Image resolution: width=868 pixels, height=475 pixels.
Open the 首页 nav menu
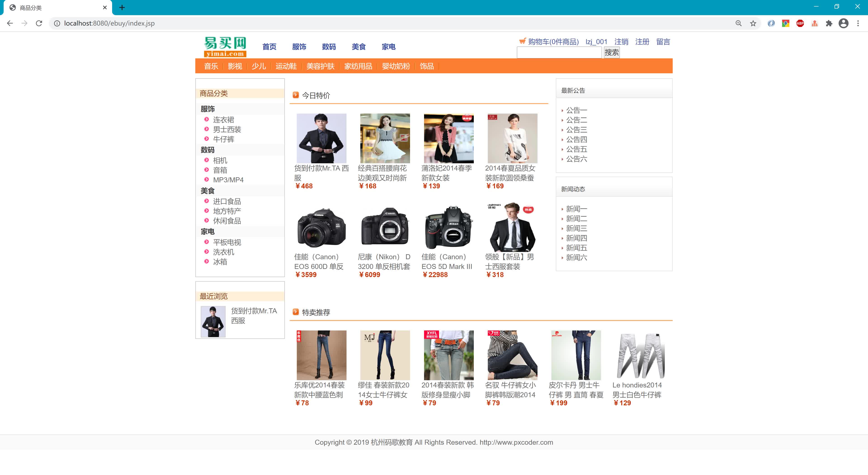coord(269,47)
